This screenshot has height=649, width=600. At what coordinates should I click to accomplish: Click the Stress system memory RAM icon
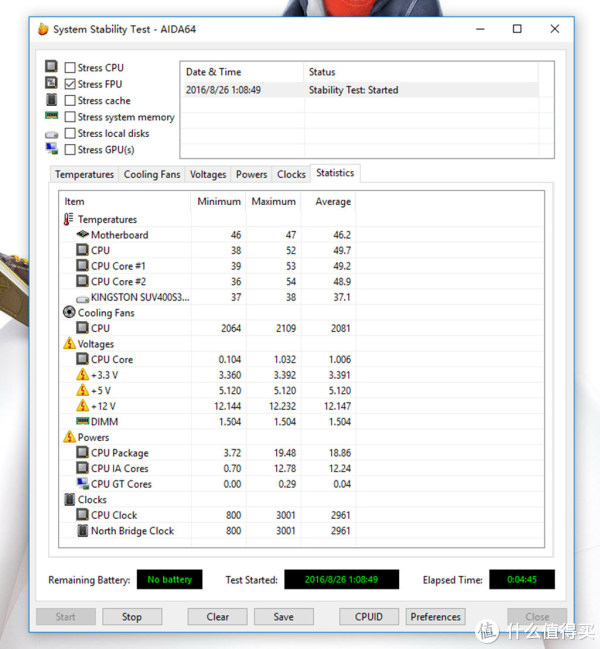tap(51, 115)
